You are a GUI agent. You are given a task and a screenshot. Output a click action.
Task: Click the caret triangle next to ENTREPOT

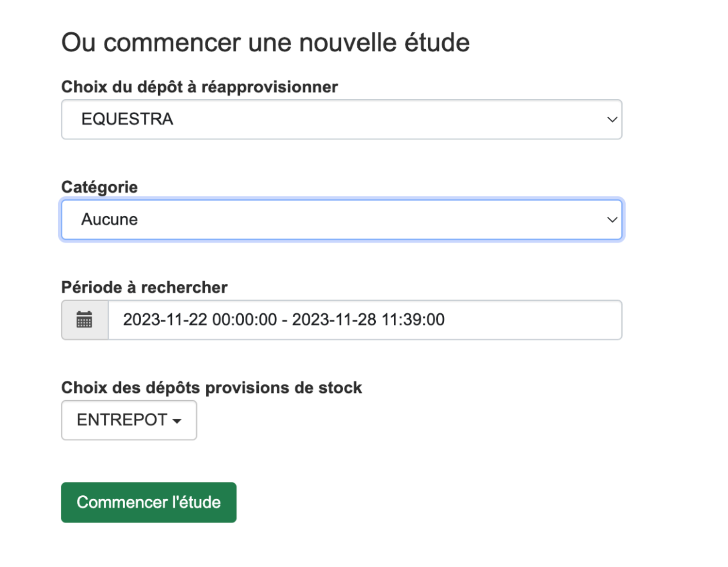click(x=177, y=421)
